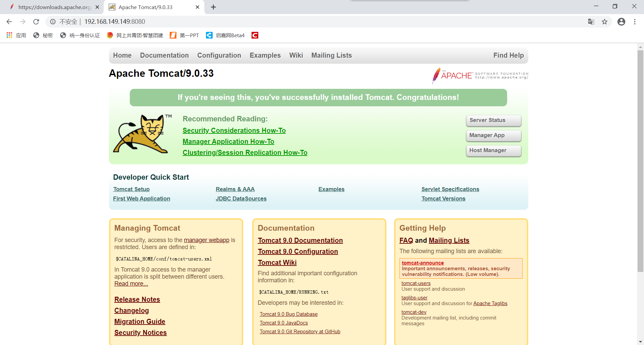The width and height of the screenshot is (644, 345).
Task: Open Wiki in the nav bar
Action: point(296,55)
